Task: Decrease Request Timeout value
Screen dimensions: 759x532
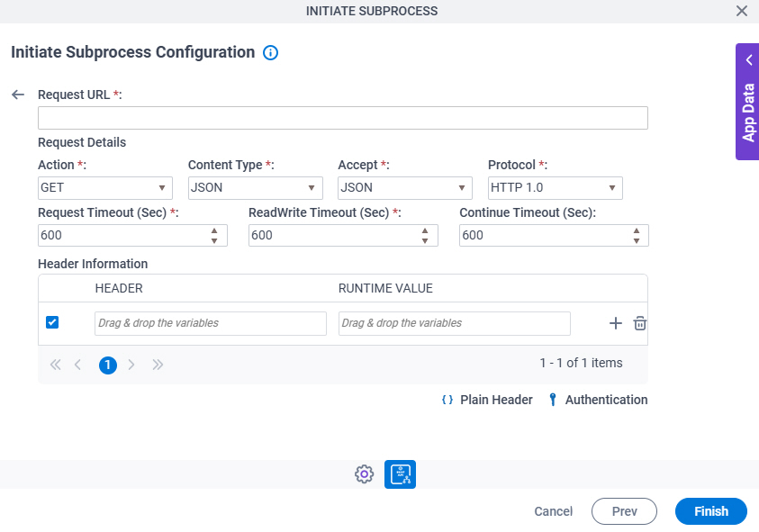Action: click(x=214, y=240)
